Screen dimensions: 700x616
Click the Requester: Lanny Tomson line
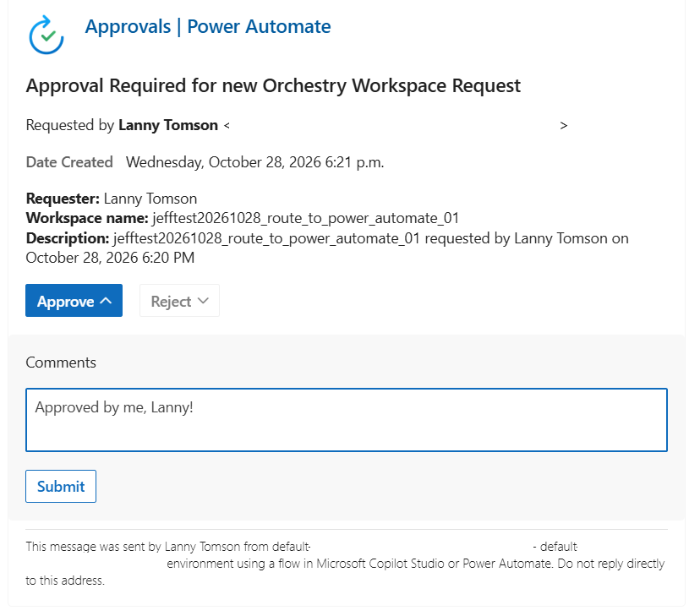(x=112, y=199)
